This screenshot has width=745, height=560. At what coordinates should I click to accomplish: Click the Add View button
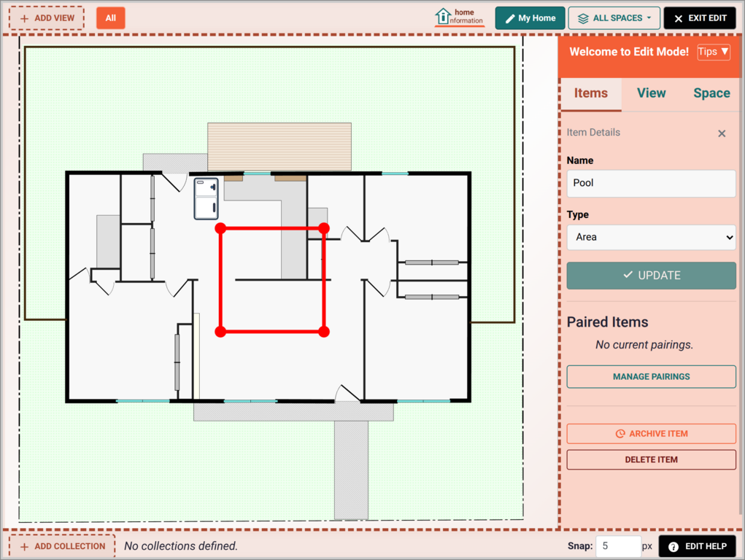point(47,18)
